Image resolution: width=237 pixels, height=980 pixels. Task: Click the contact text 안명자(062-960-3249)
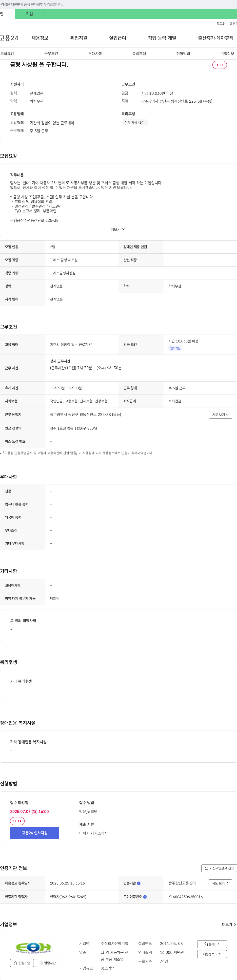point(68,897)
